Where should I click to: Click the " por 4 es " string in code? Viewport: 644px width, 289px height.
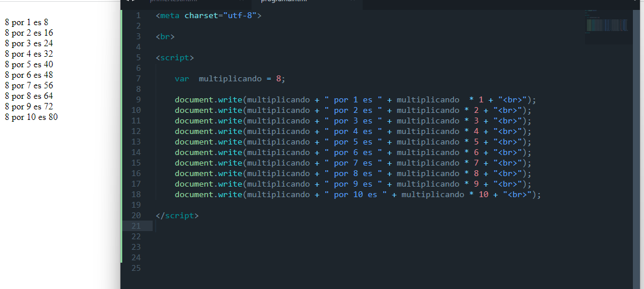pos(353,132)
